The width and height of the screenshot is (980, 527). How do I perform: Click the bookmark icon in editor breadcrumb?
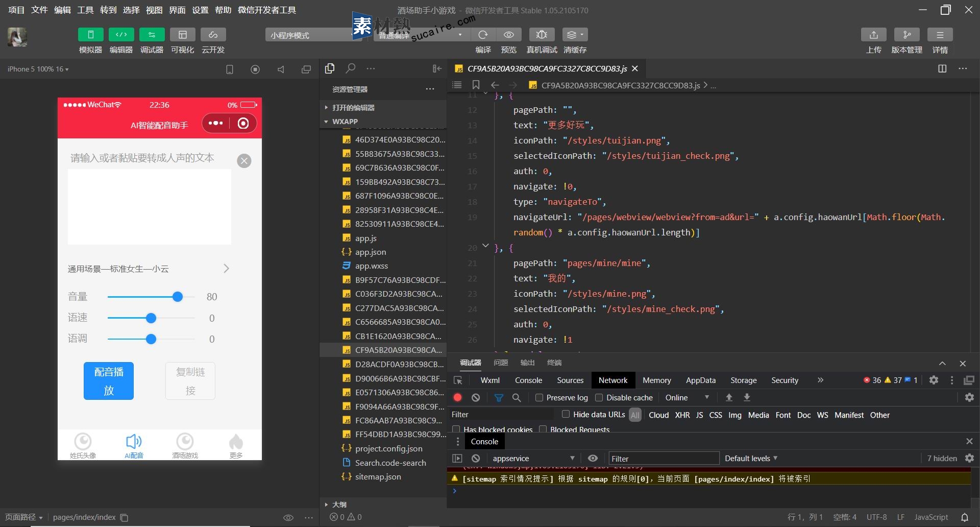point(476,85)
